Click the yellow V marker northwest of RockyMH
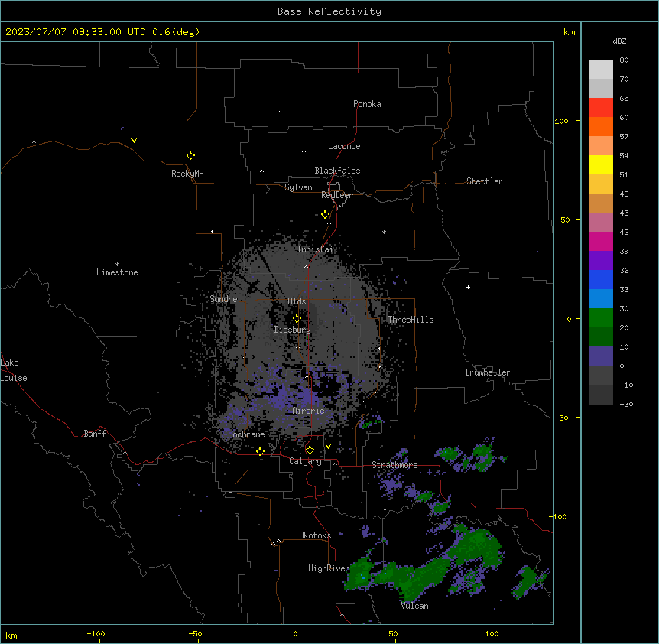The width and height of the screenshot is (659, 644). [134, 141]
